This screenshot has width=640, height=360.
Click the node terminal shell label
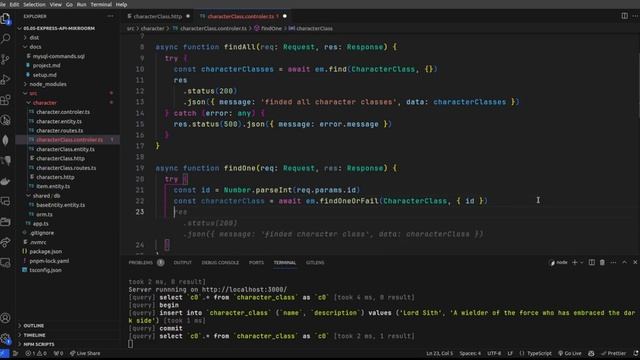(x=559, y=262)
